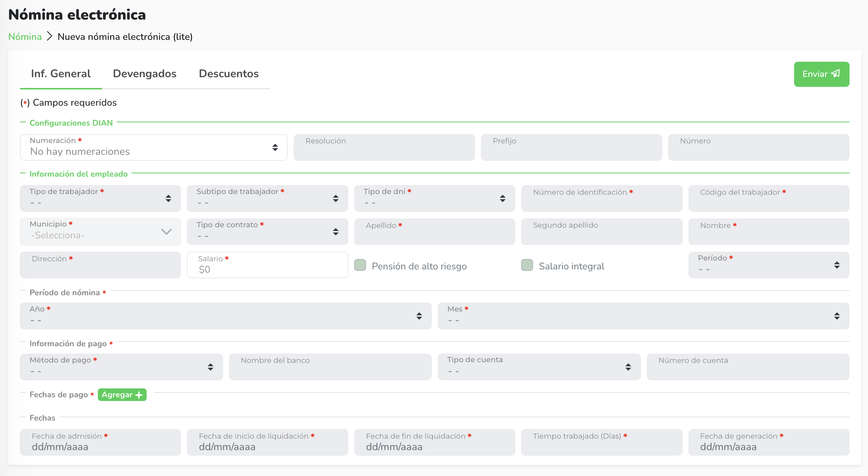Click the Municipio chevron arrow
The height and width of the screenshot is (476, 868).
(x=167, y=232)
